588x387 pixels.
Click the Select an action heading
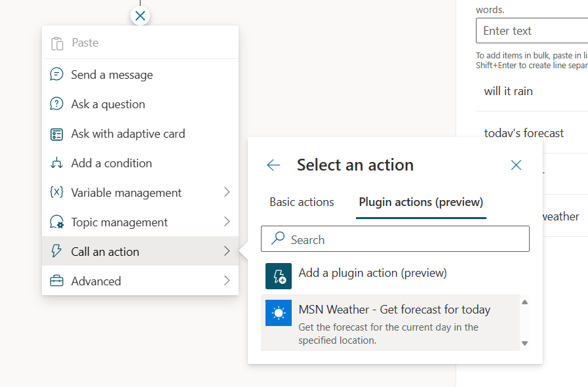click(355, 165)
